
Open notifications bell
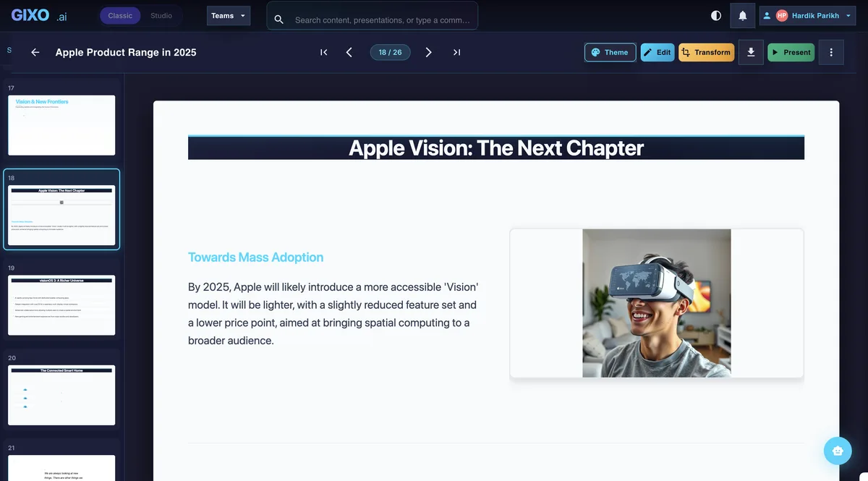click(742, 15)
